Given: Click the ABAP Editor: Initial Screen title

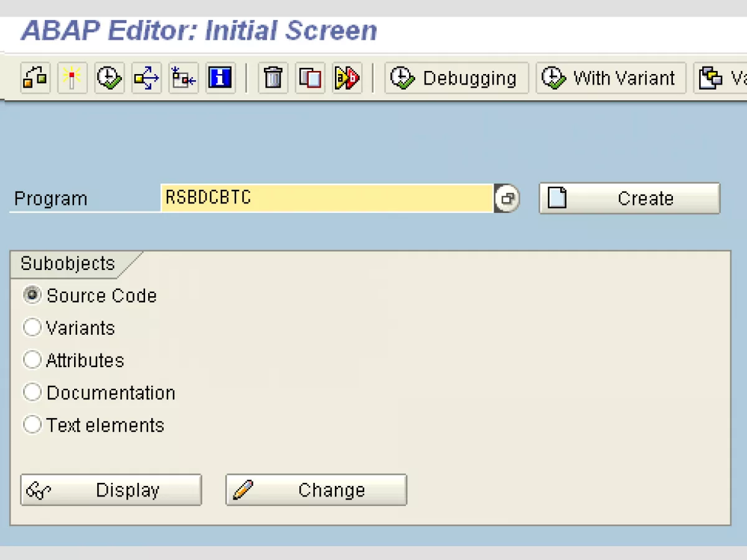Looking at the screenshot, I should coord(199,31).
